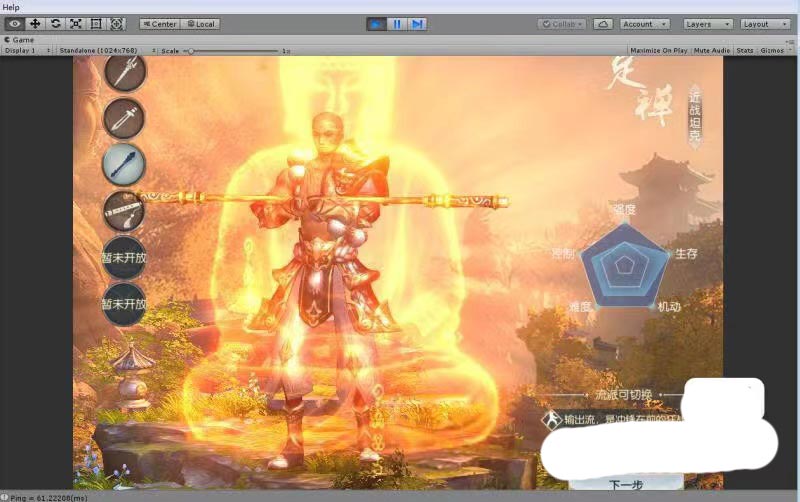
Task: Click the 近战坦克 role tag
Action: [695, 115]
